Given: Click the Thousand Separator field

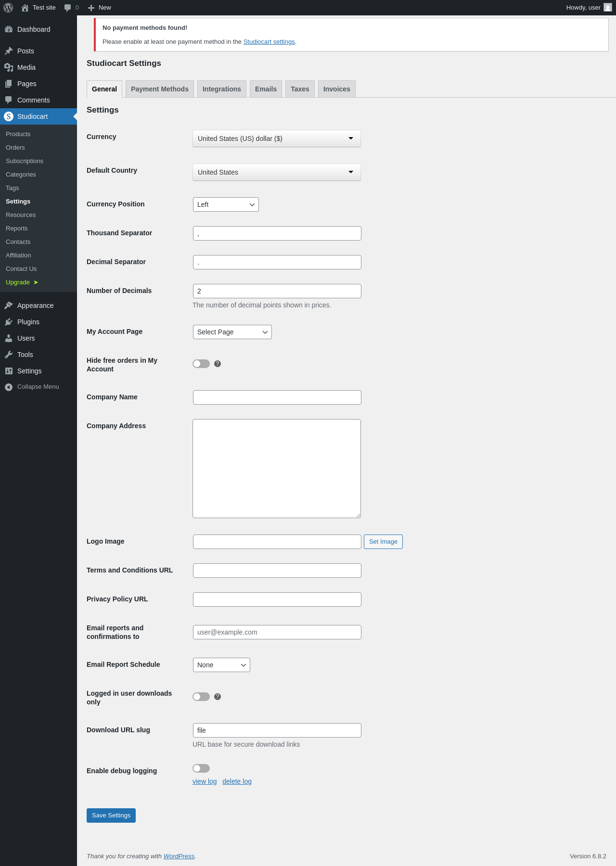Looking at the screenshot, I should click(277, 233).
